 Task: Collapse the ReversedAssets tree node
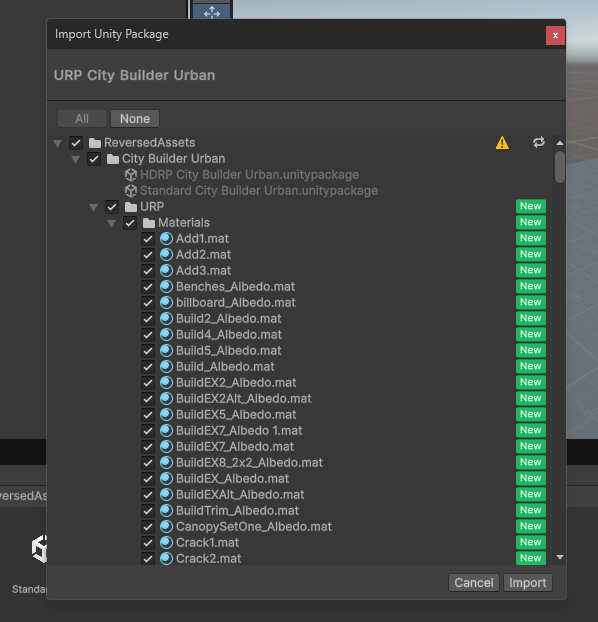(58, 144)
